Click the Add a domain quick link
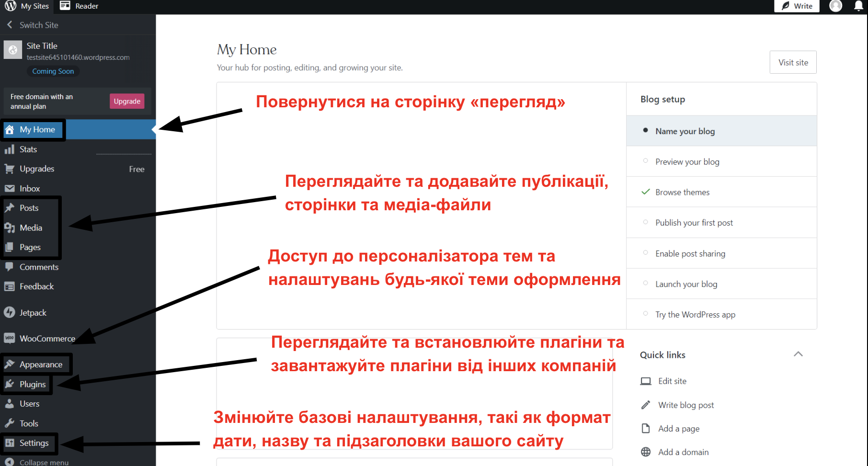Viewport: 868px width, 466px height. tap(683, 452)
